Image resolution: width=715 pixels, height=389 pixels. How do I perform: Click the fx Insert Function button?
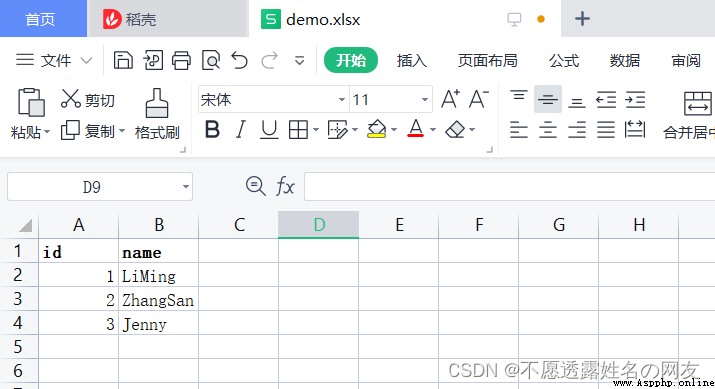click(285, 187)
